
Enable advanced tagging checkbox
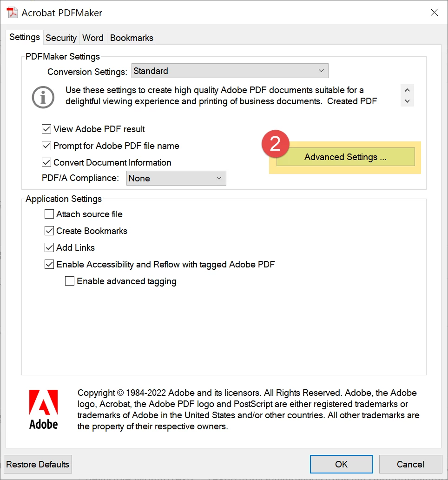(70, 281)
